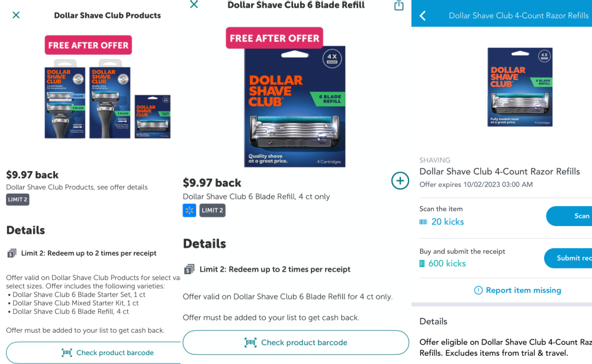Open the three-product Dollar Shave Club image
592x364 pixels.
tap(108, 99)
